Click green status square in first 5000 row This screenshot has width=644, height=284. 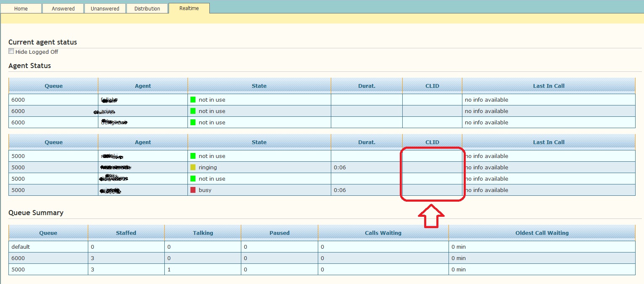tap(193, 156)
